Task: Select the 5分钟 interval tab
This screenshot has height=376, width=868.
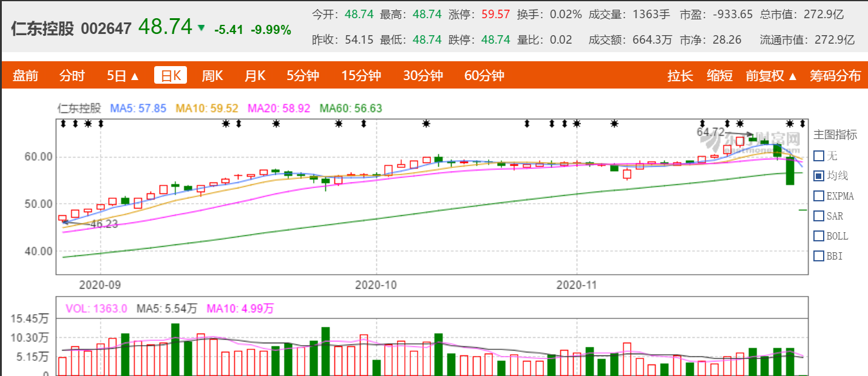Action: coord(303,75)
